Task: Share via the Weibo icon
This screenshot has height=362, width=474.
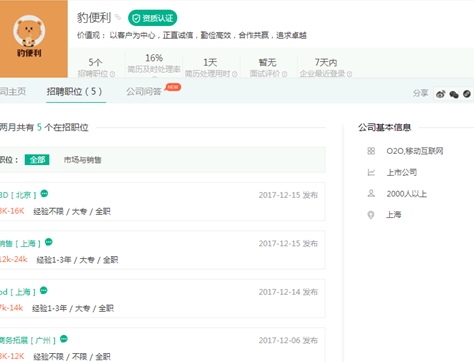Action: [x=441, y=94]
